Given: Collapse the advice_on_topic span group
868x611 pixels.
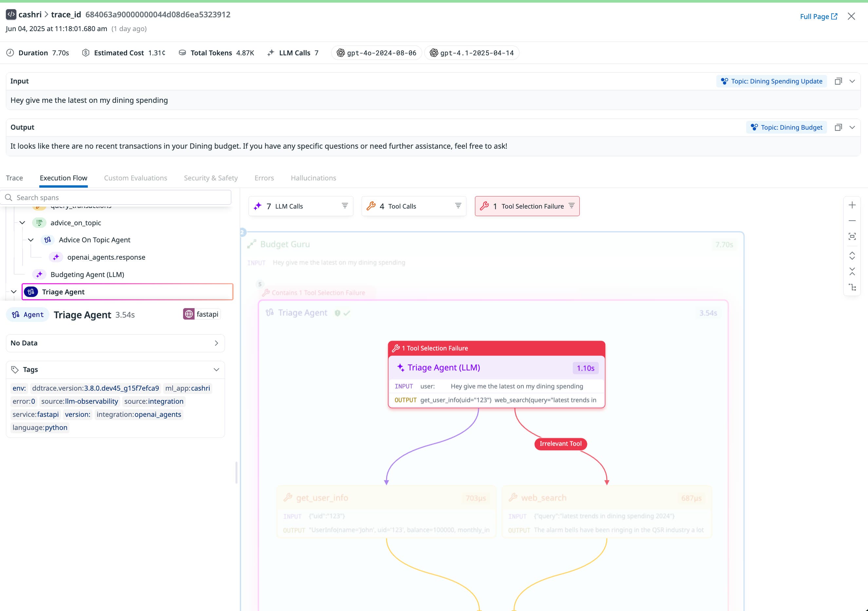Looking at the screenshot, I should [x=22, y=223].
